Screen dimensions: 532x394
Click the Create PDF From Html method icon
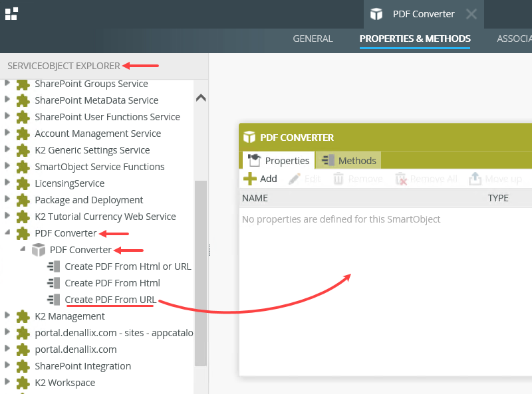pyautogui.click(x=54, y=283)
